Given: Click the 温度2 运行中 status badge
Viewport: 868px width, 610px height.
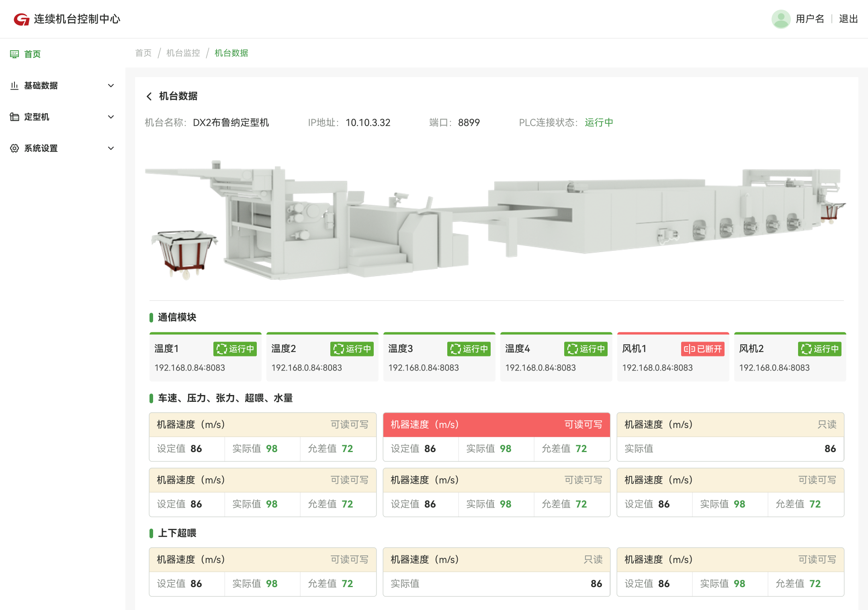Looking at the screenshot, I should (x=352, y=348).
